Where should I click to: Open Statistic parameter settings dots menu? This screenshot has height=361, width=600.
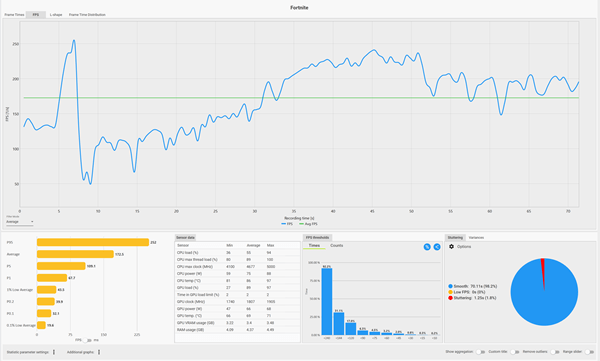tap(54, 352)
